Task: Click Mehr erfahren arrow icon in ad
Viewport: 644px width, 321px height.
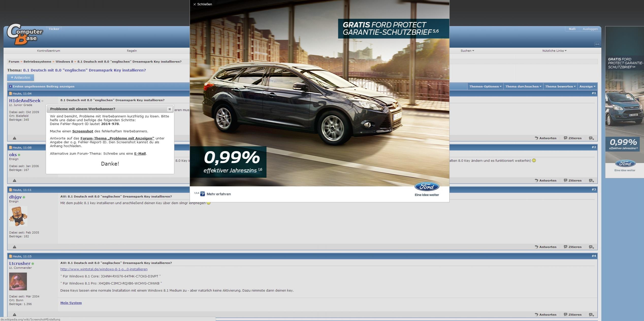Action: (x=202, y=194)
